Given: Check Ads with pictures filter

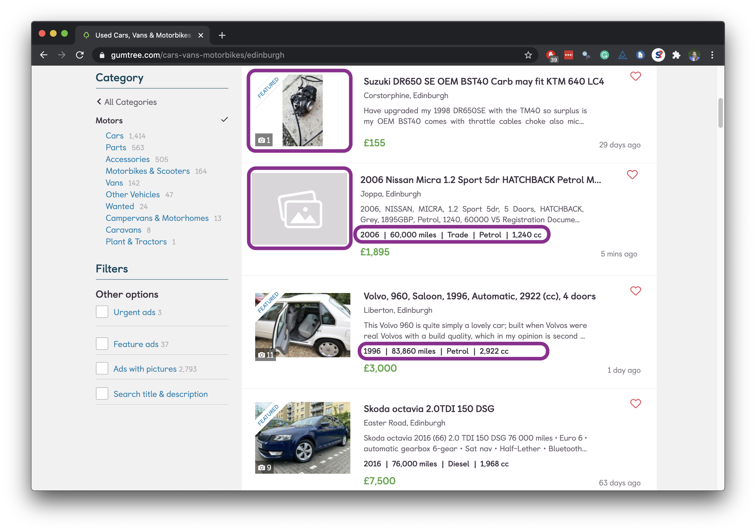Looking at the screenshot, I should 102,369.
